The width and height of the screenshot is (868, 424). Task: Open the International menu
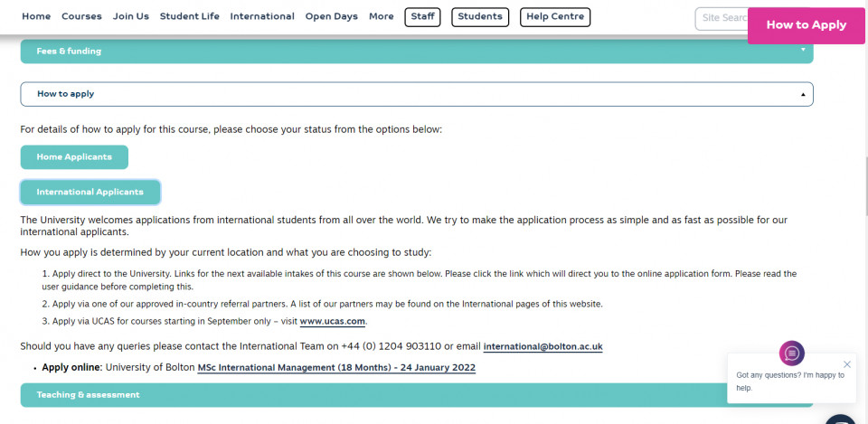(x=262, y=16)
